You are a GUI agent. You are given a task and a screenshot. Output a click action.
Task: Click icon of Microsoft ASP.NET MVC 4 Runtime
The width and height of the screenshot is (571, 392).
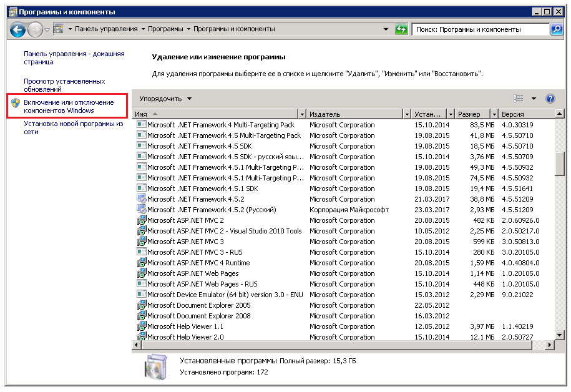click(141, 262)
